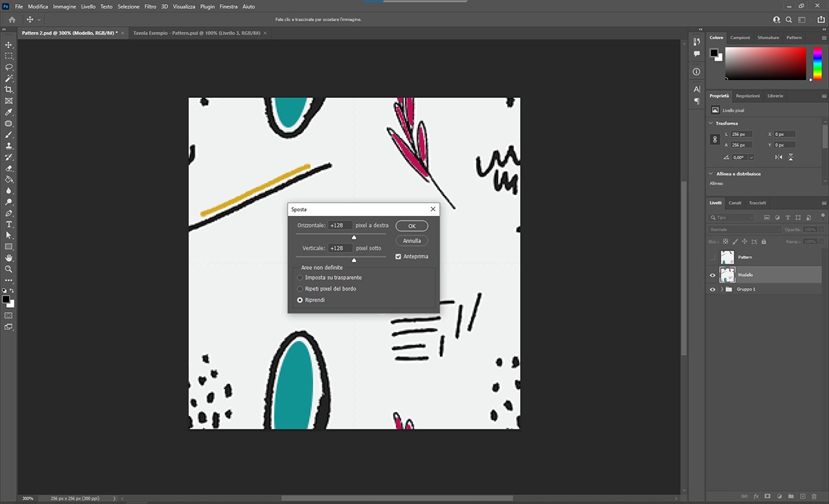Screen dimensions: 829x504
Task: Switch to the Canali tab
Action: point(735,202)
